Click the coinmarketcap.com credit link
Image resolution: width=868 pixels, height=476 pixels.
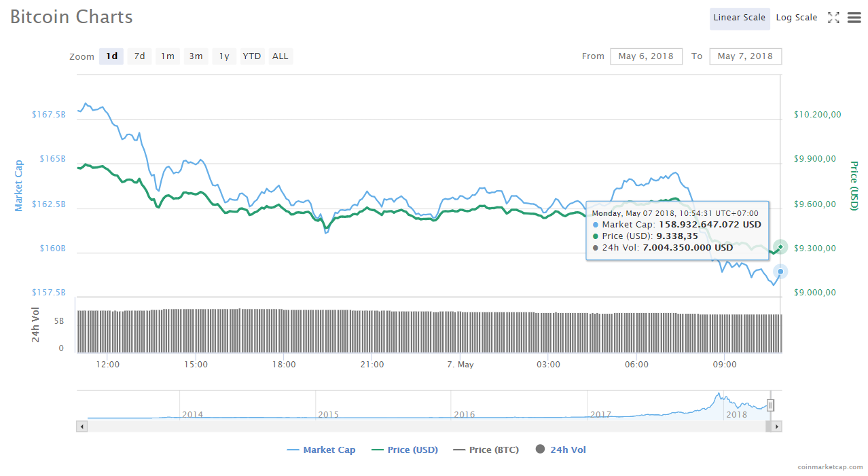(830, 467)
